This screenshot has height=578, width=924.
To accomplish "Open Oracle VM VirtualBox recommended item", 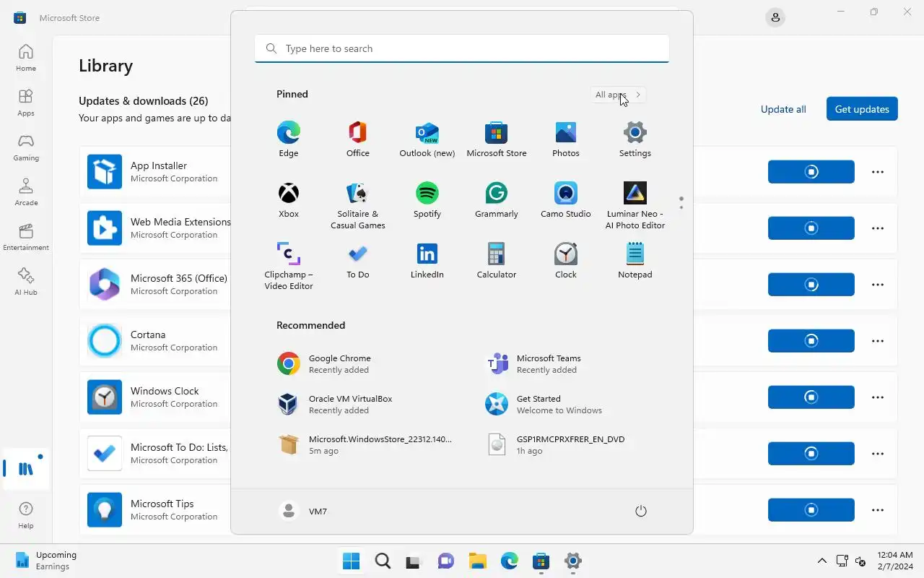I will [358, 405].
